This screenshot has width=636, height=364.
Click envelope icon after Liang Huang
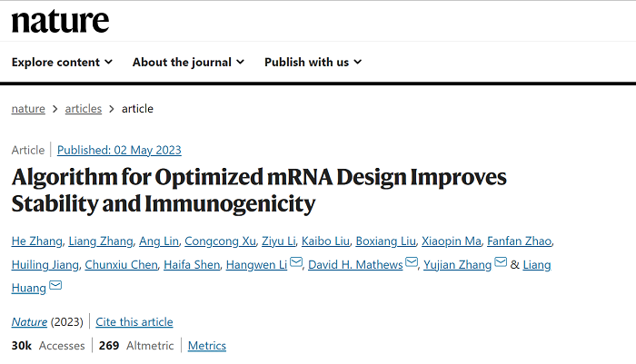(x=55, y=285)
